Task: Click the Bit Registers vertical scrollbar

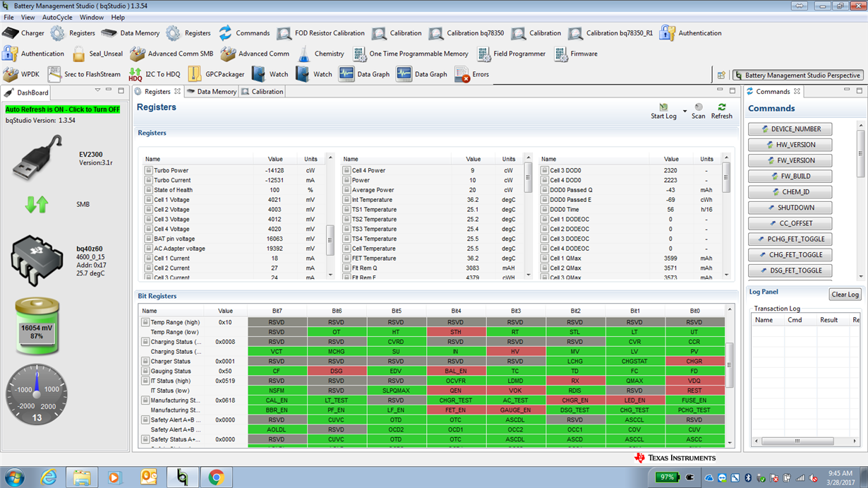Action: pos(729,375)
